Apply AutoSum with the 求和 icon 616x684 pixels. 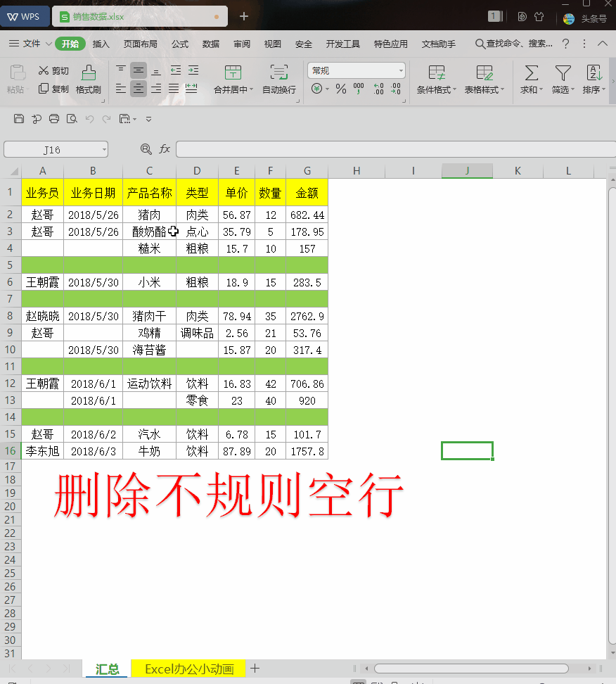[530, 77]
